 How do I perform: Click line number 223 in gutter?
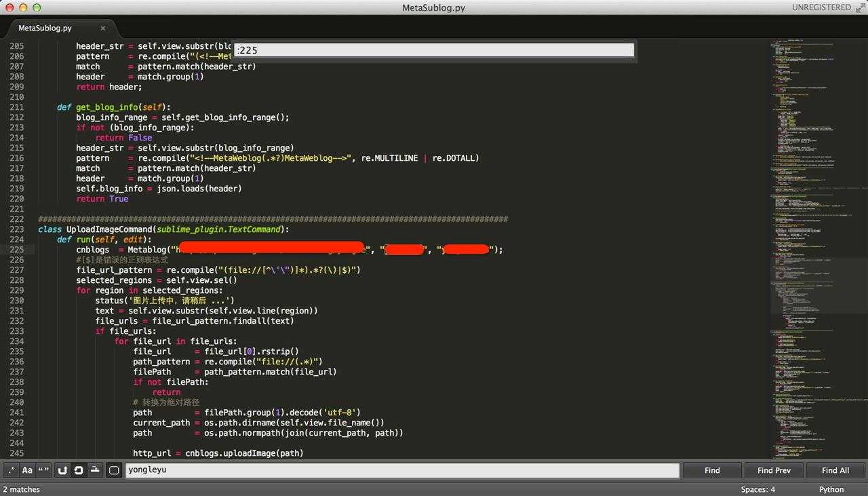pos(17,229)
